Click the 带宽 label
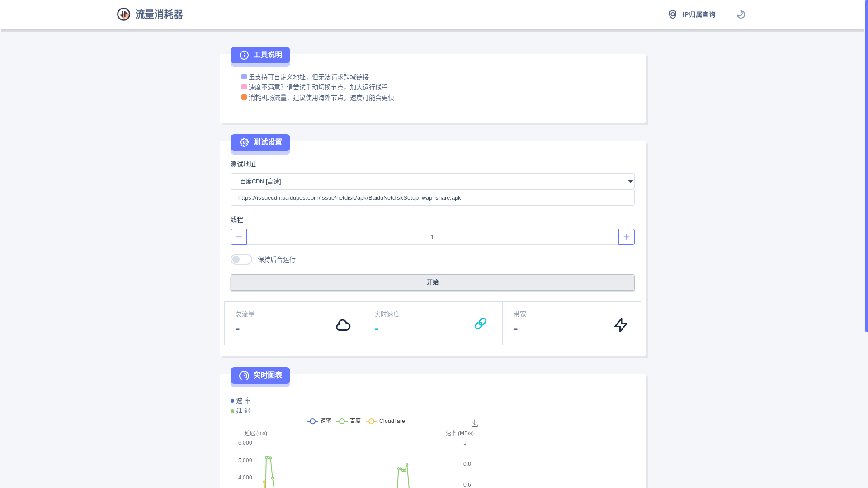 520,314
